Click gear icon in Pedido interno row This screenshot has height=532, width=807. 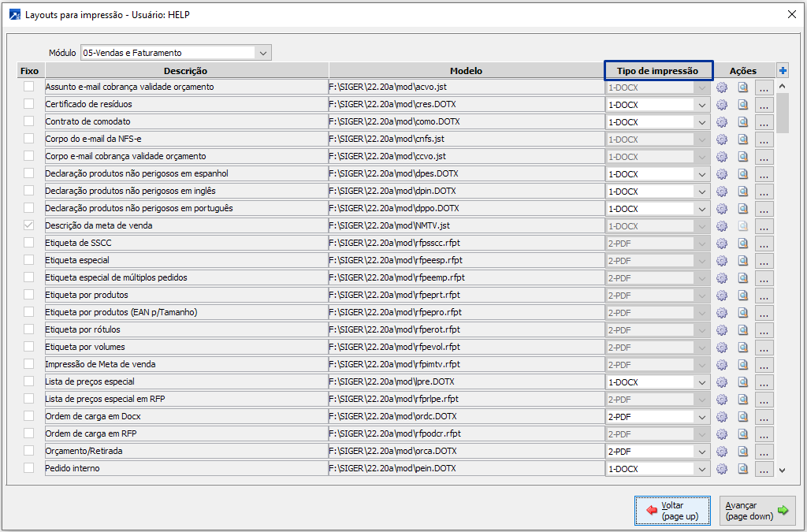pyautogui.click(x=722, y=469)
